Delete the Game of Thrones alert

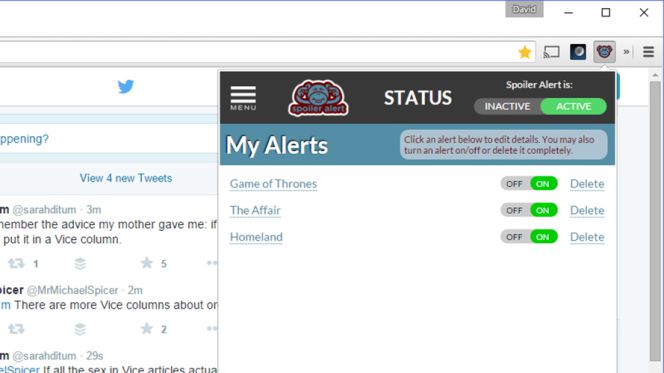(x=587, y=184)
